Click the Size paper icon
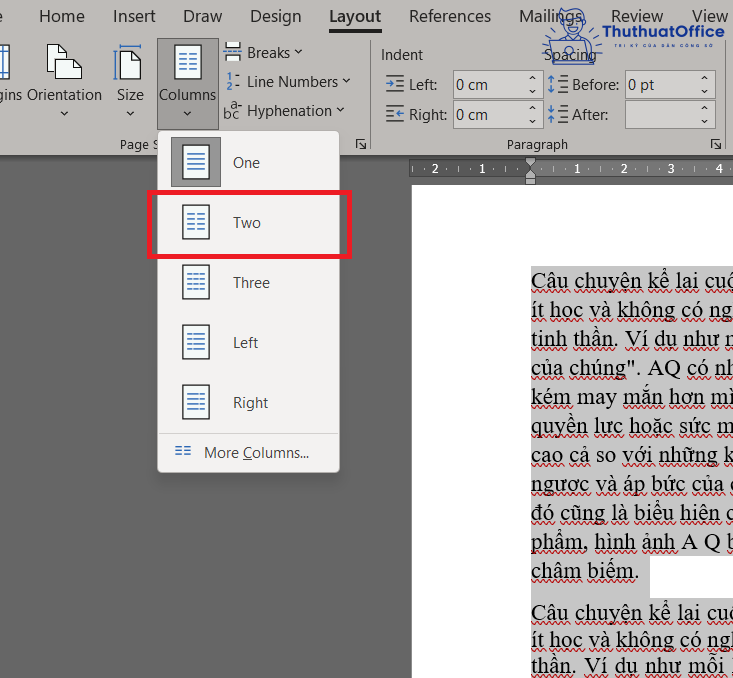 128,62
